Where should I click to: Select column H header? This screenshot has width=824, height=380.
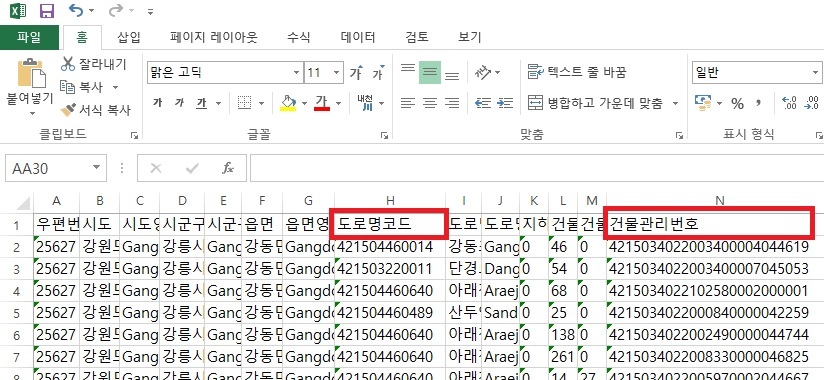pos(390,201)
